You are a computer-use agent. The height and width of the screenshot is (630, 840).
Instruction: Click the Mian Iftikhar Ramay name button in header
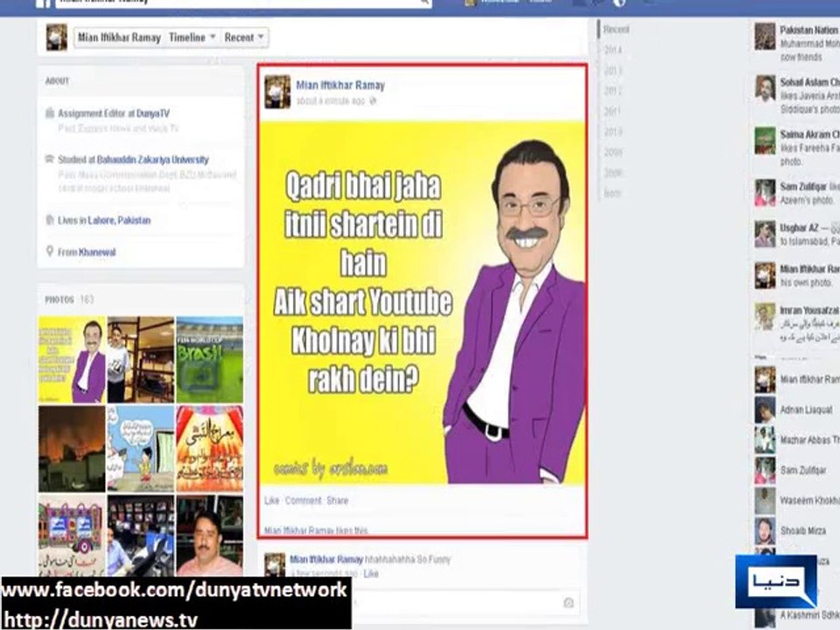[x=119, y=38]
